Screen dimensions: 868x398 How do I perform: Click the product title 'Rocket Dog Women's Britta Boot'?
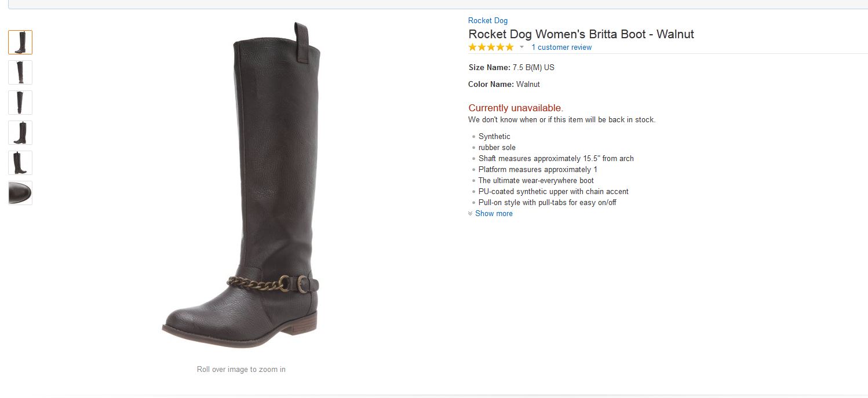(x=581, y=34)
